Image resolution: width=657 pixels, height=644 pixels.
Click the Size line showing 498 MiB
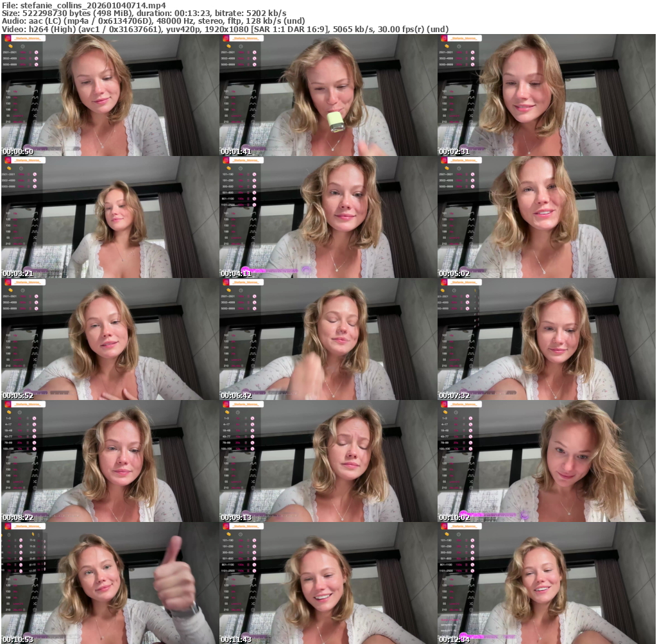pos(144,13)
